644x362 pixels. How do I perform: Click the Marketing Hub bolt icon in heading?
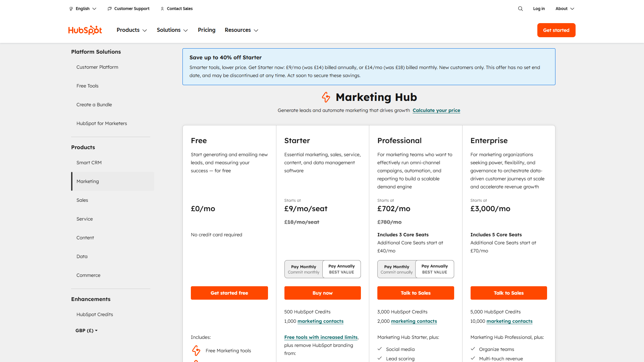coord(326,97)
